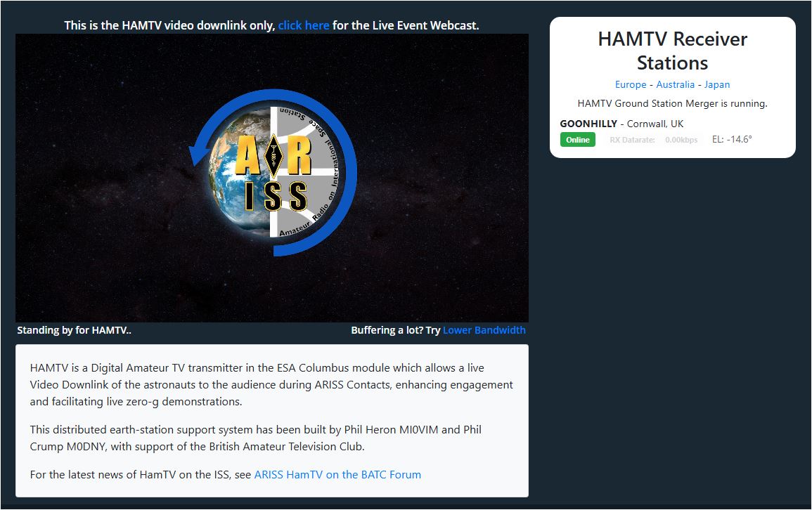Click the Cornwall, UK location text

pos(655,124)
